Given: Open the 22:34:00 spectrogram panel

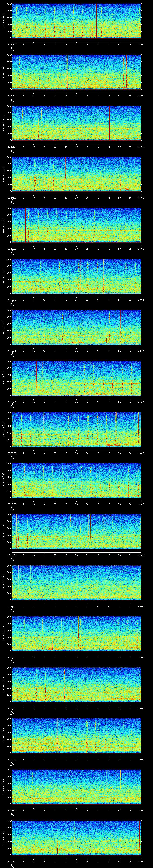Looking at the screenshot, I should [x=76, y=174].
